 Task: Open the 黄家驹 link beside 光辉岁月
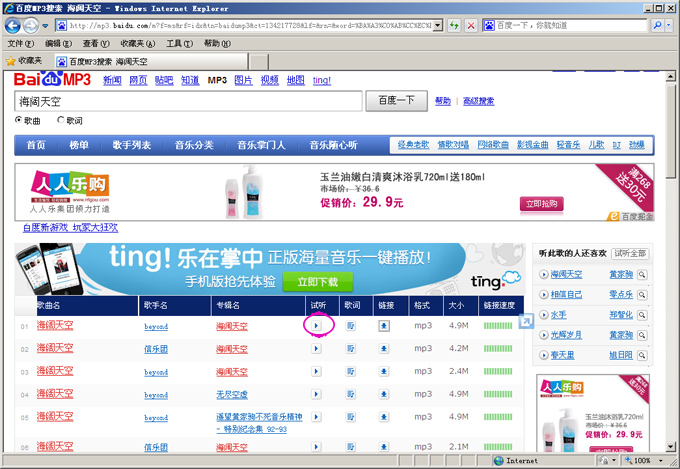[621, 335]
